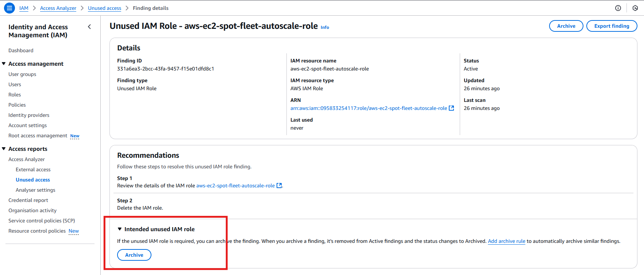644x275 pixels.
Task: Select Unused access in the sidebar
Action: (33, 180)
